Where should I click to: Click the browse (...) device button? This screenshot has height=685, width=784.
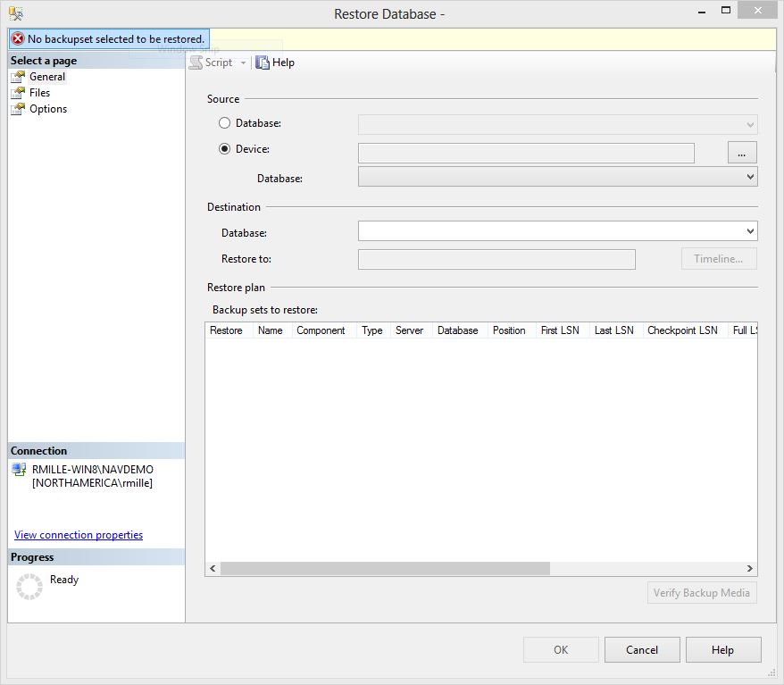(x=742, y=153)
